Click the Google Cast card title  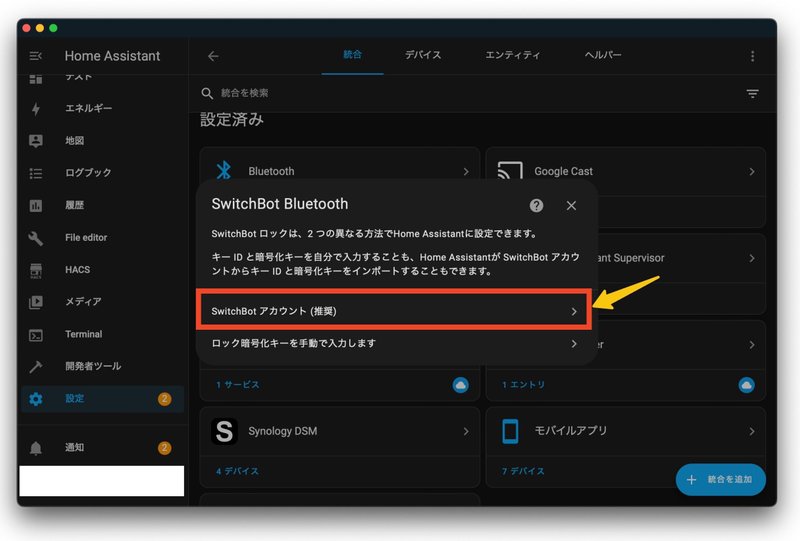tap(563, 171)
